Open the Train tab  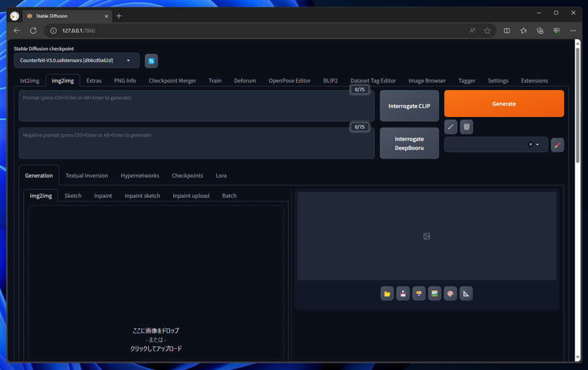(215, 81)
